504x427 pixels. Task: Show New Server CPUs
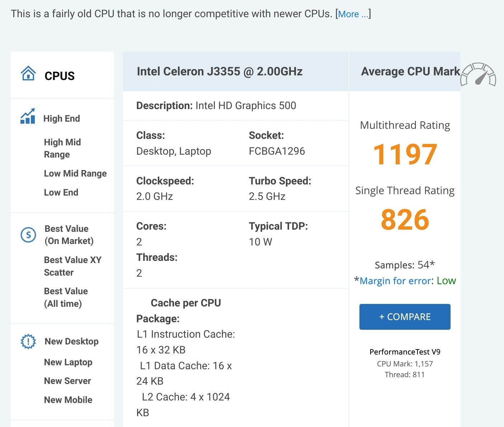[67, 381]
